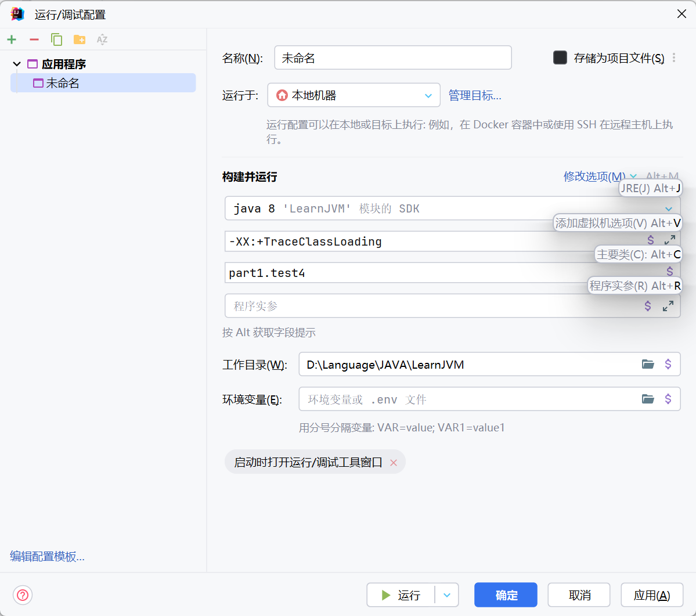Copy the current configuration
This screenshot has width=696, height=616.
[x=56, y=39]
